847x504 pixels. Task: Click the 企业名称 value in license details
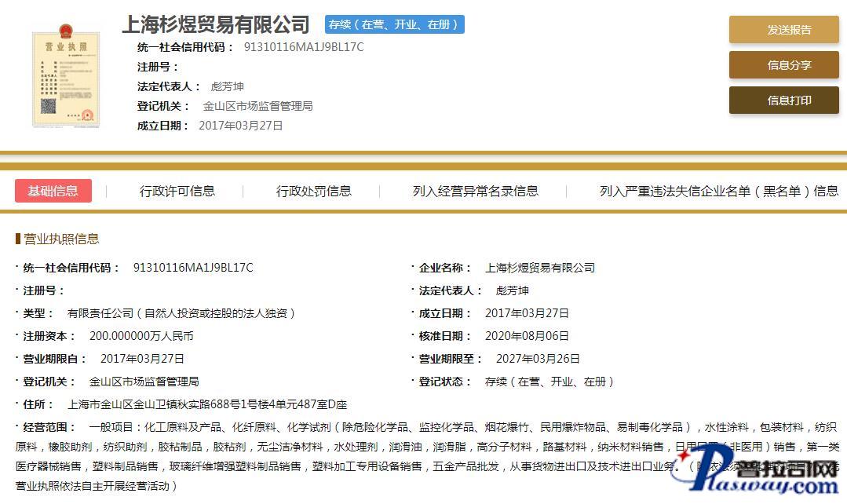(x=540, y=268)
